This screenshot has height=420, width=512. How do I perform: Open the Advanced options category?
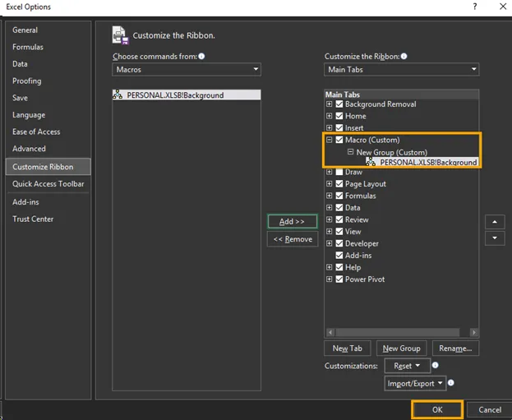(x=48, y=149)
